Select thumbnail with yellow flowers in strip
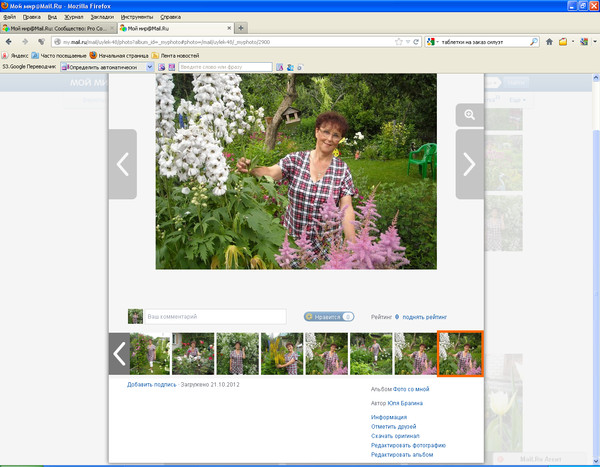600x467 pixels. pyautogui.click(x=282, y=353)
